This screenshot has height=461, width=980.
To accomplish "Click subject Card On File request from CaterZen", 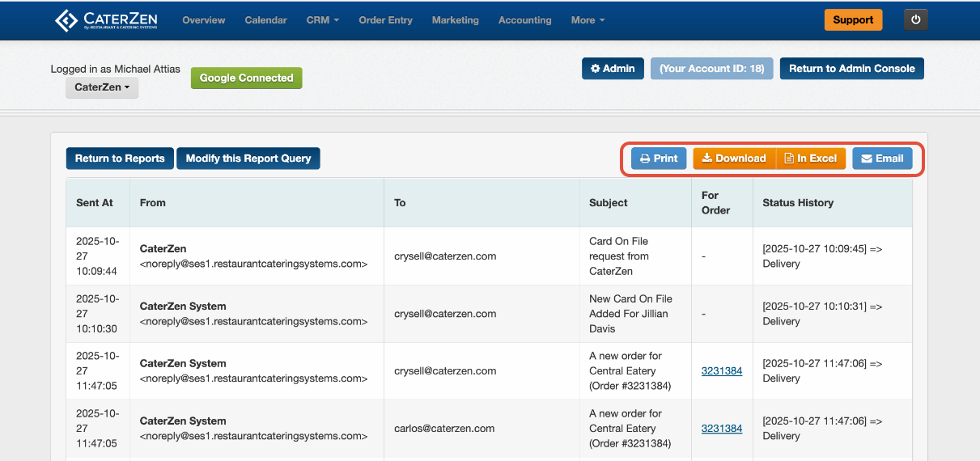I will [619, 256].
